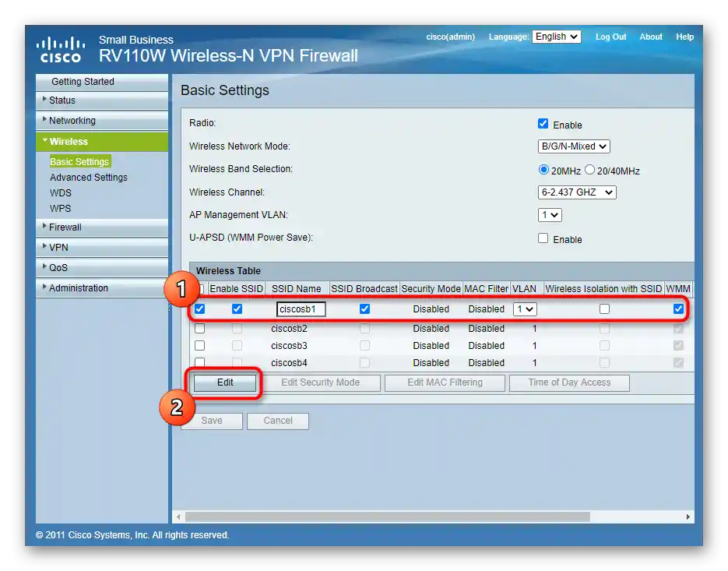Viewport: 728px width, 571px height.
Task: Uncheck row selection for ciscosb1
Action: pyautogui.click(x=199, y=309)
